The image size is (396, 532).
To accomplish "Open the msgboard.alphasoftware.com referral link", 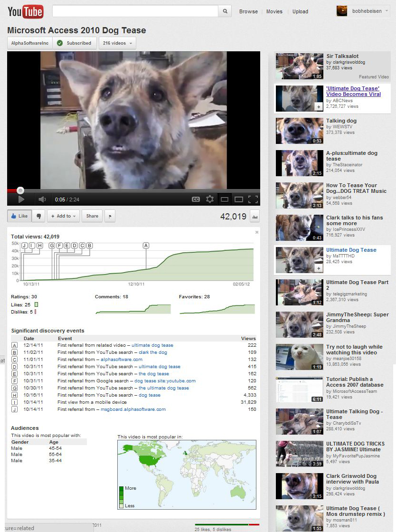I will (133, 409).
